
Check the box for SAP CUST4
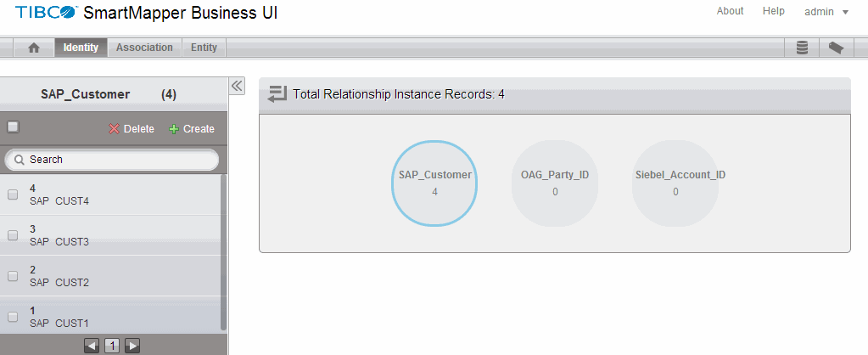coord(13,194)
